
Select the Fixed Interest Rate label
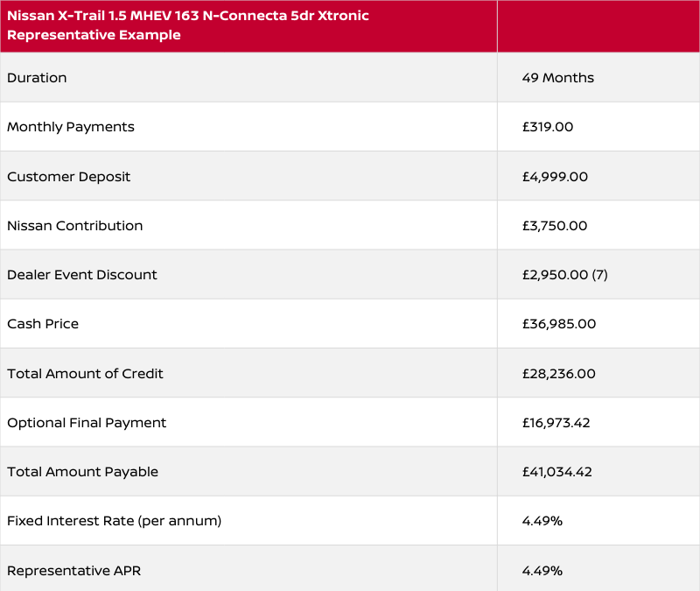pyautogui.click(x=114, y=521)
